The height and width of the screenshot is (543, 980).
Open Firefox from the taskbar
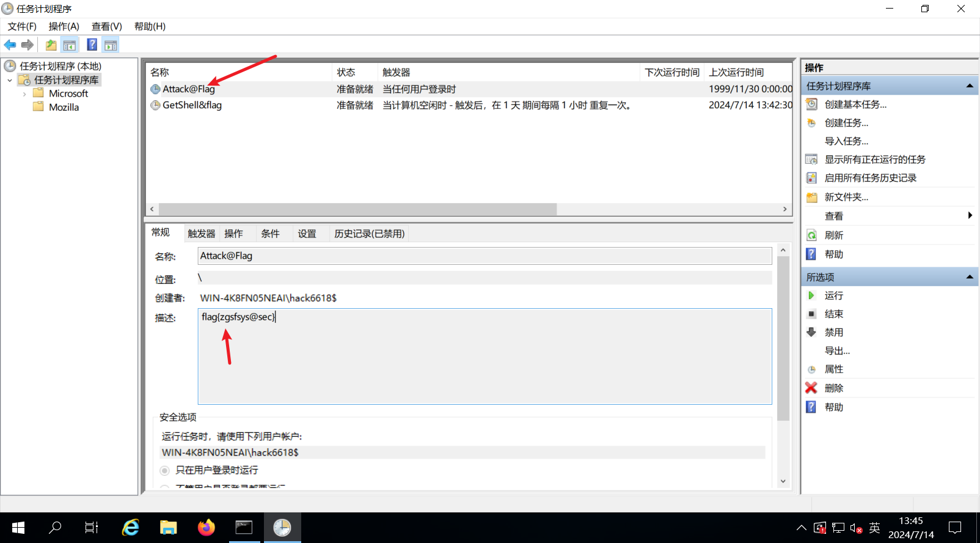(x=207, y=527)
